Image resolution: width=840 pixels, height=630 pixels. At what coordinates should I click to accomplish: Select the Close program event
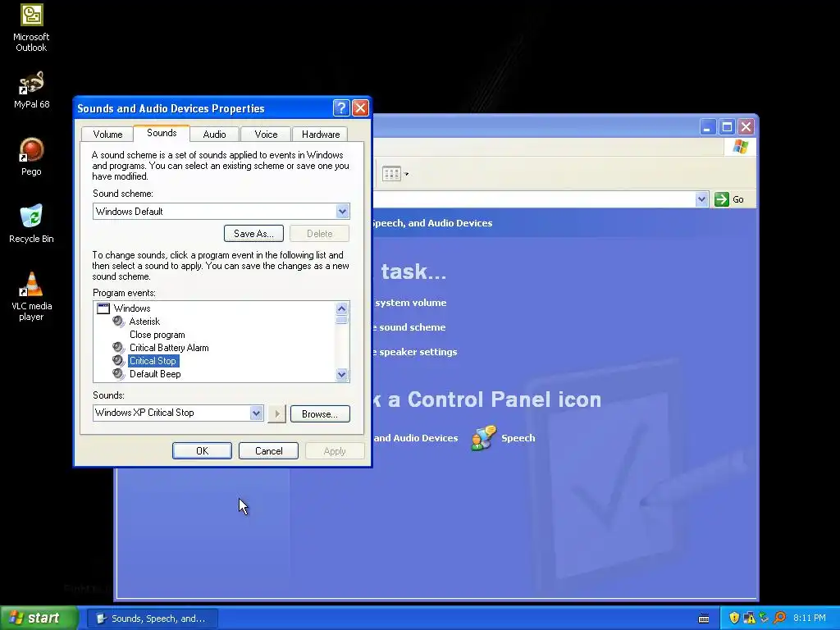[x=157, y=335]
